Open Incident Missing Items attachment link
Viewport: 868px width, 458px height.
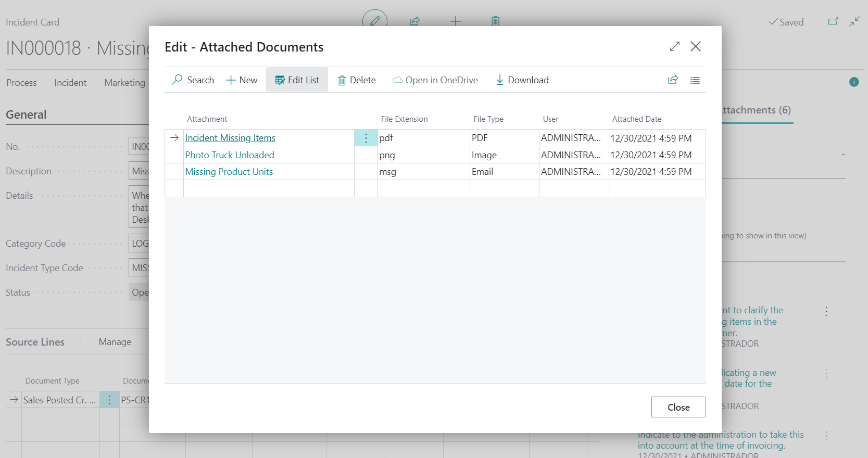(x=230, y=138)
